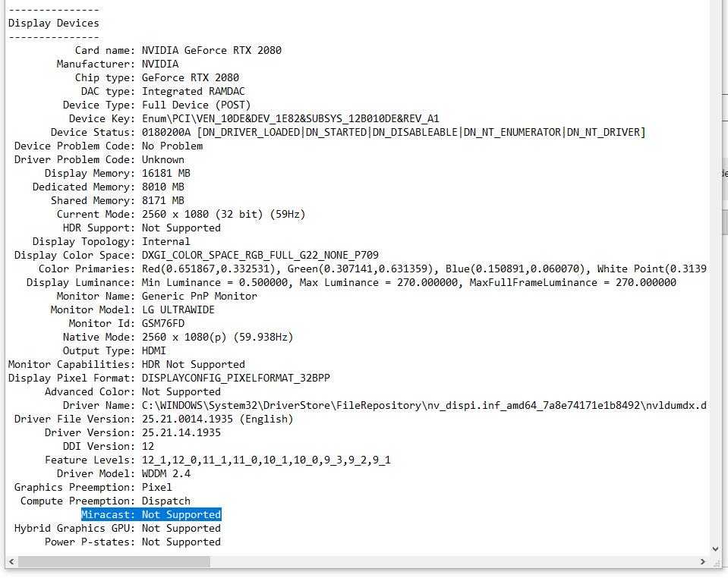The width and height of the screenshot is (728, 578).
Task: Click Native Mode value 2560 x 1080(p)
Action: (184, 338)
